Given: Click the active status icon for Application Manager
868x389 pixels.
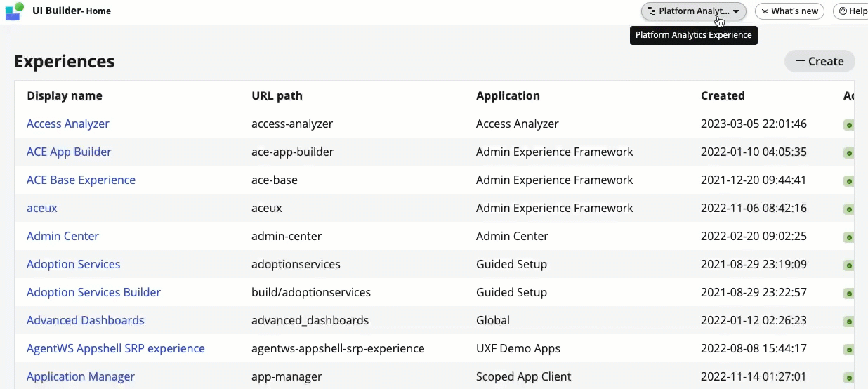Looking at the screenshot, I should click(x=848, y=378).
